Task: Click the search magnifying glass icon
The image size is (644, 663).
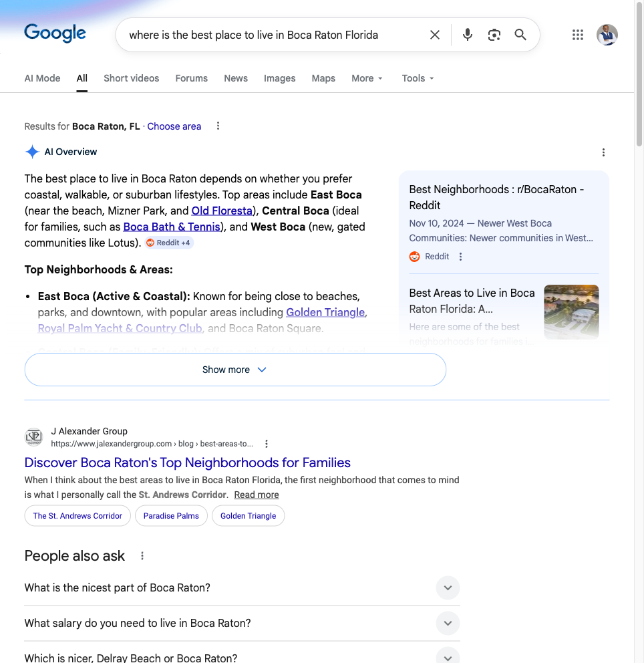Action: point(520,34)
